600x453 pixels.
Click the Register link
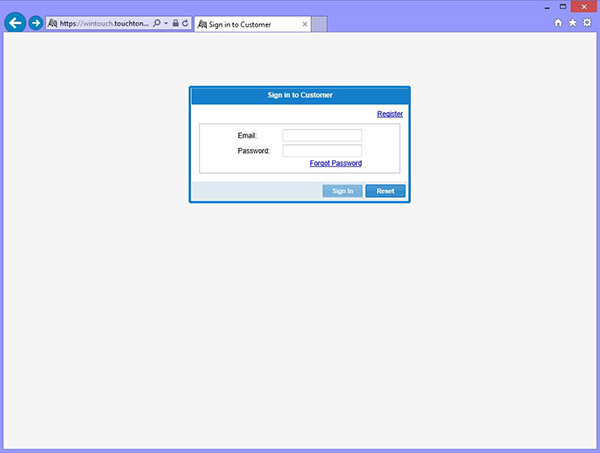(x=390, y=114)
